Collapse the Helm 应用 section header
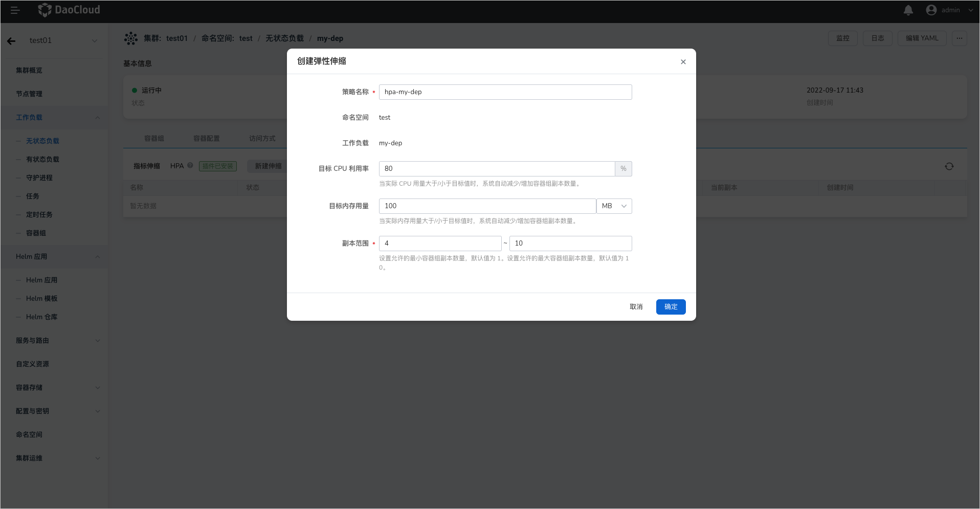 (x=54, y=257)
